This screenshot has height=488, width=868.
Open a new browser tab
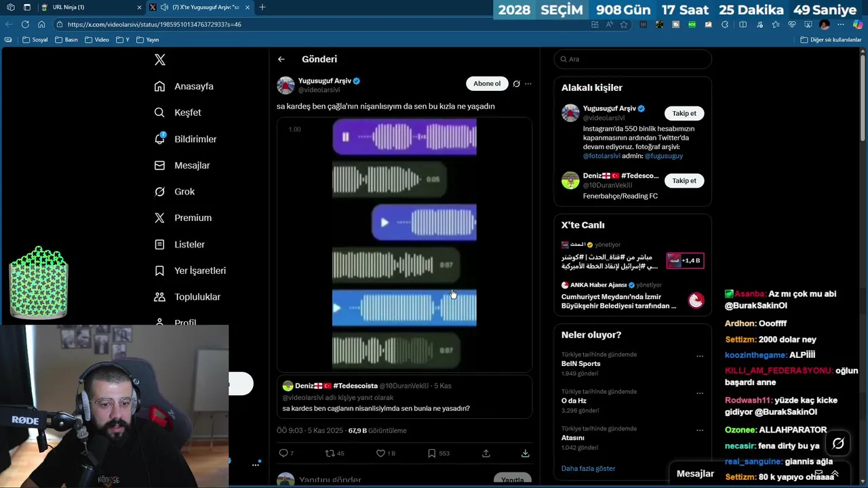262,7
